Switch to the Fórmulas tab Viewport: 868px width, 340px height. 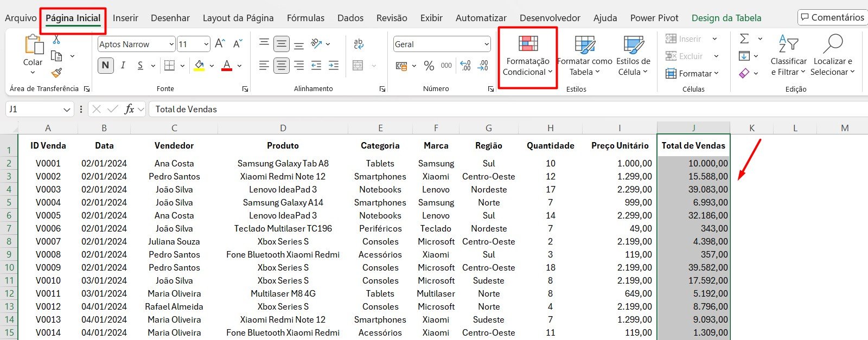pos(305,18)
